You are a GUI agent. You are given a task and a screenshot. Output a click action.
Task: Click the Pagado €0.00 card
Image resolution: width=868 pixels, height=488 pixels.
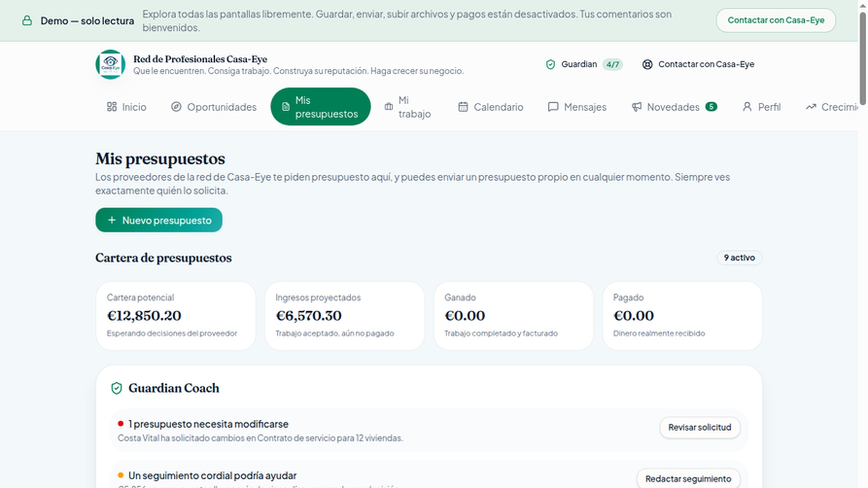[x=682, y=315]
